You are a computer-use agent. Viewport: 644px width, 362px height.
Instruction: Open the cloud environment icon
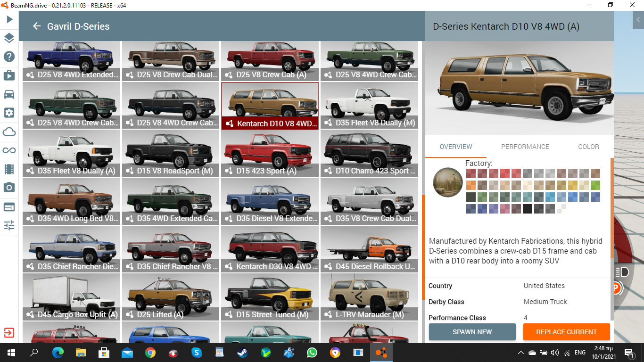pos(9,132)
